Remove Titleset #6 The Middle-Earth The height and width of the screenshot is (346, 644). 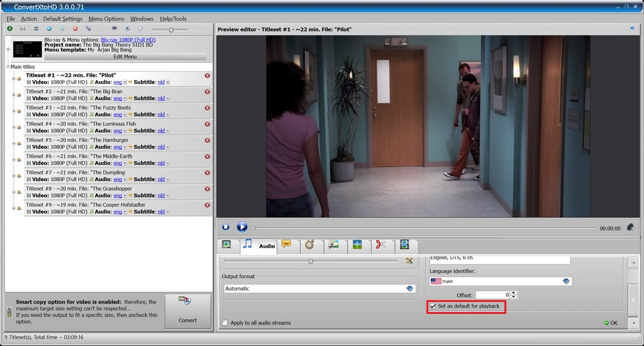(x=208, y=157)
